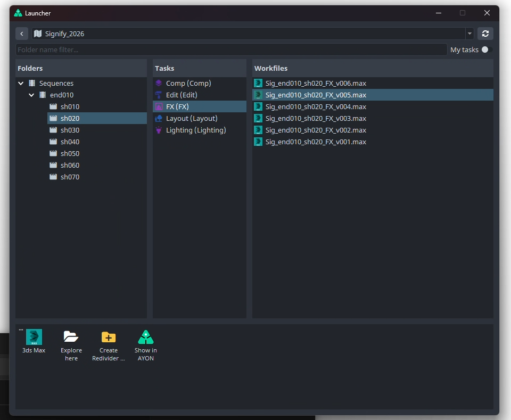Toggle the My tasks switch

487,50
